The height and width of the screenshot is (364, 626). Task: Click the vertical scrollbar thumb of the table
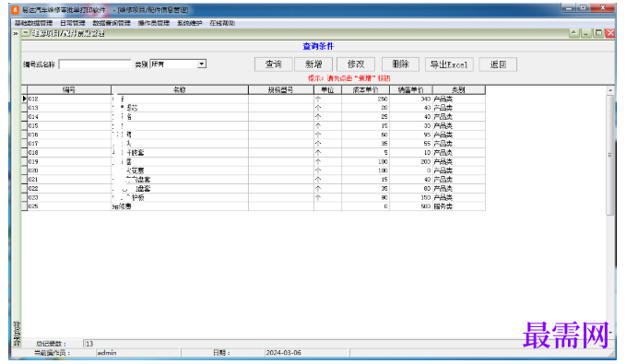(610, 155)
